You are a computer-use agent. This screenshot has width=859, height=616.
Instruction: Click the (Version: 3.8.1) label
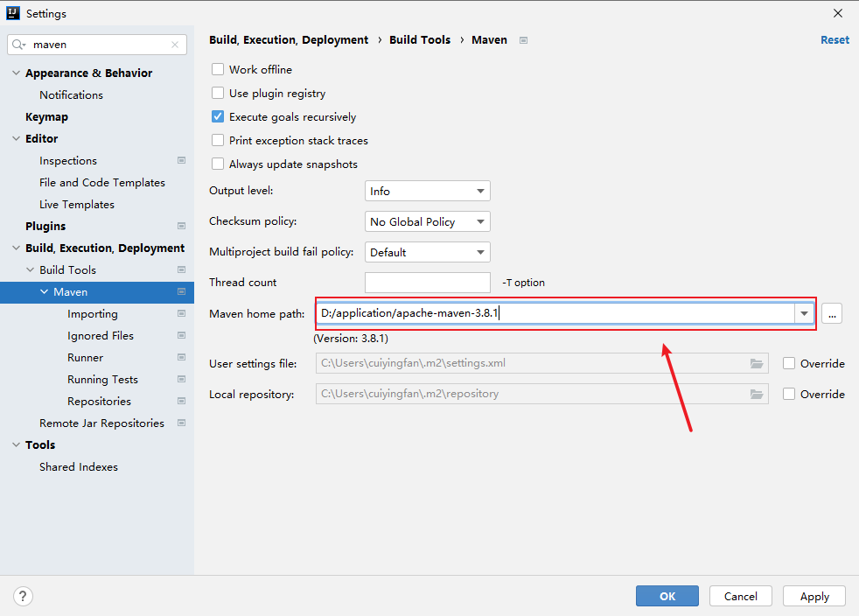tap(351, 339)
